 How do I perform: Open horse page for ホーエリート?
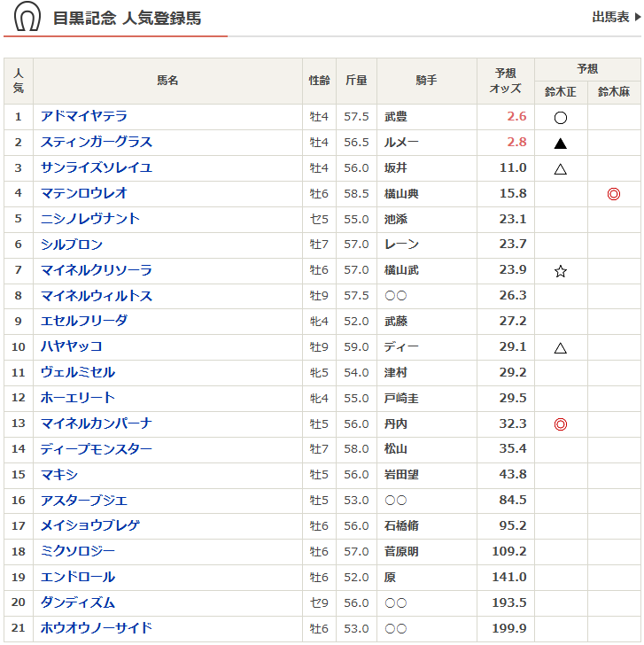coord(78,398)
